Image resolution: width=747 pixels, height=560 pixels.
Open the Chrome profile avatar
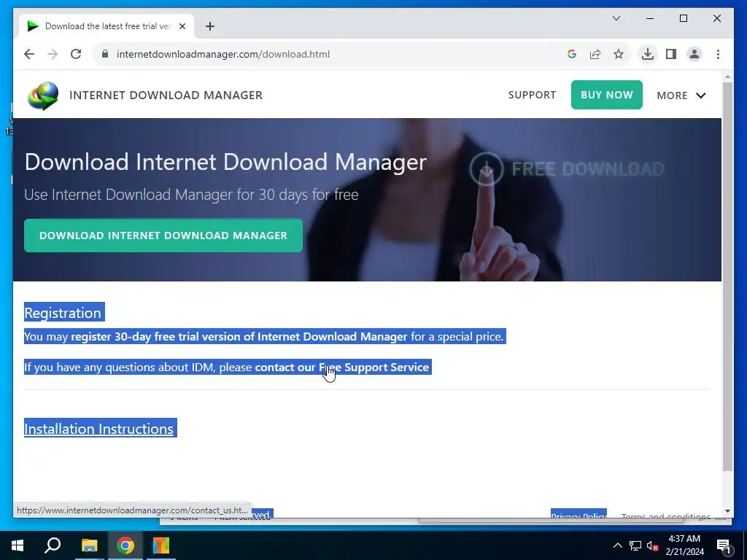click(694, 54)
